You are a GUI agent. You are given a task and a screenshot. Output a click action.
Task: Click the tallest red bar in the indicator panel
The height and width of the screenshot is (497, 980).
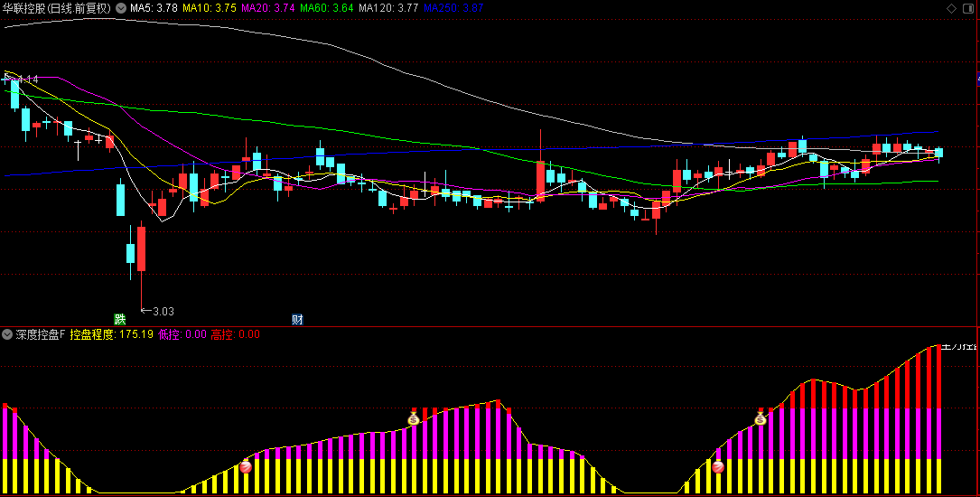point(938,376)
